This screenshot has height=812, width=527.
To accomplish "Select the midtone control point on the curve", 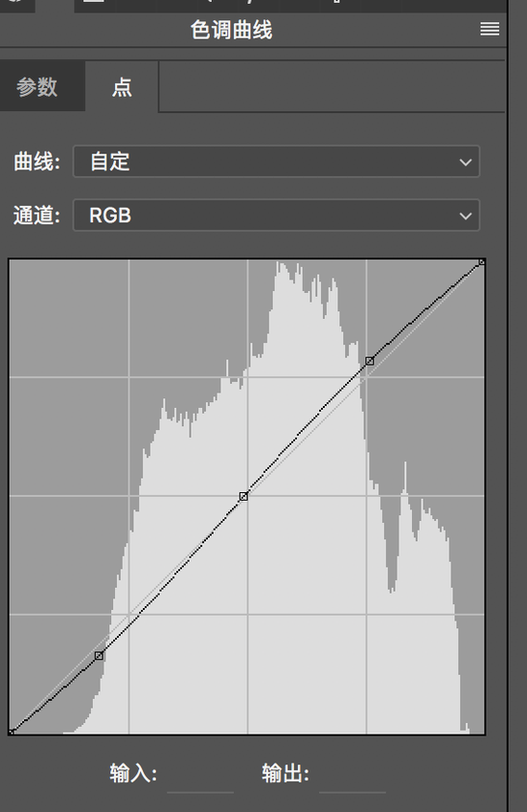I will tap(243, 497).
